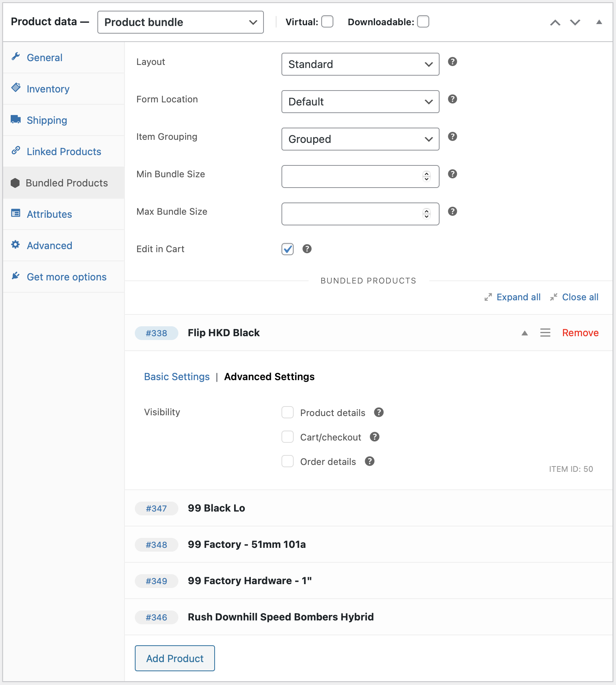Image resolution: width=616 pixels, height=685 pixels.
Task: Select the Shipping truck icon in sidebar
Action: (x=16, y=120)
